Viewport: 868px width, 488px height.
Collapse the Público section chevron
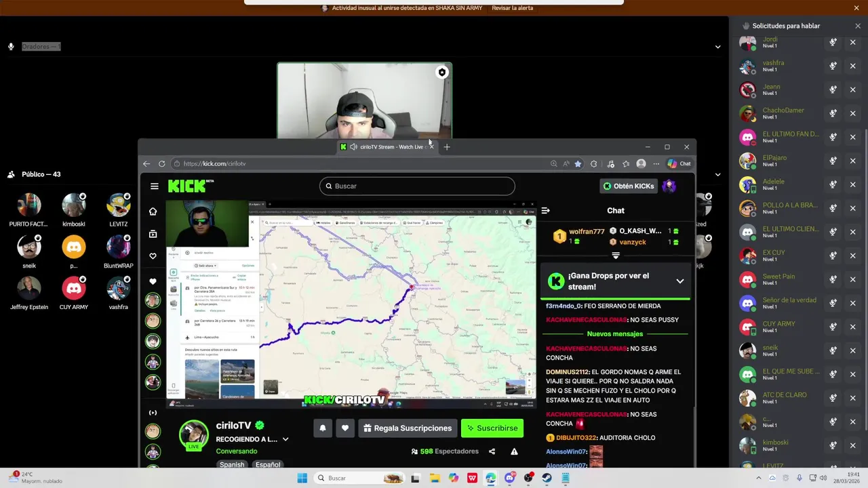717,174
